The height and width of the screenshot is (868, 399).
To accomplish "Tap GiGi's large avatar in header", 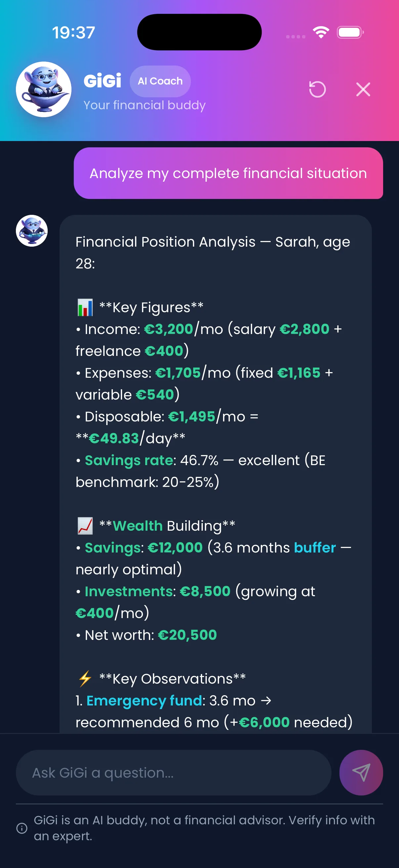I will coord(44,90).
